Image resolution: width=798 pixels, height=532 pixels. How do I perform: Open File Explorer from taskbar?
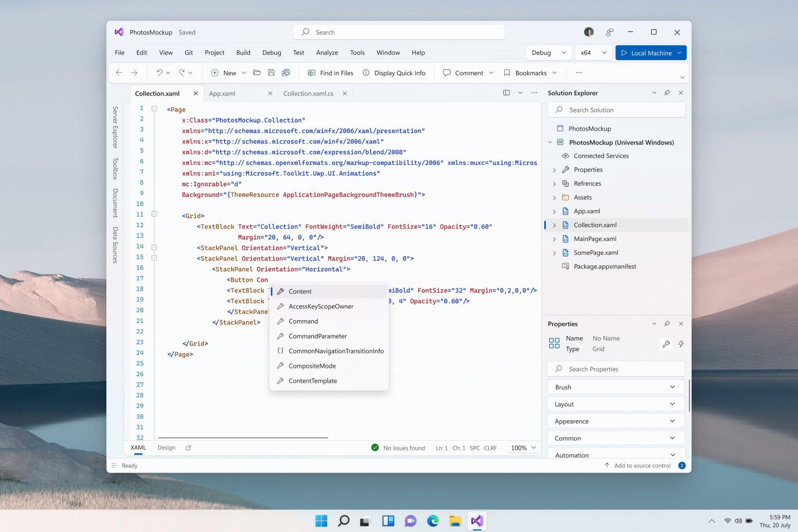455,521
